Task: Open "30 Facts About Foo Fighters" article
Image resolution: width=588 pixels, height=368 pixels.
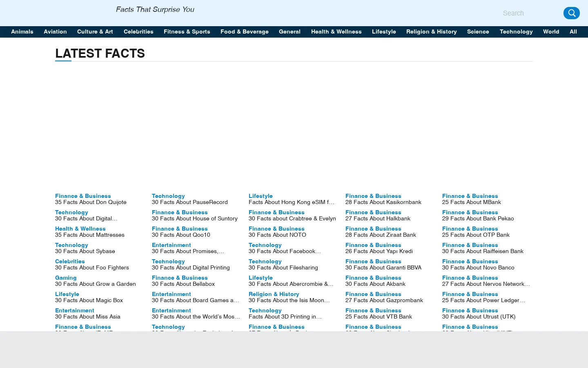Action: tap(92, 267)
